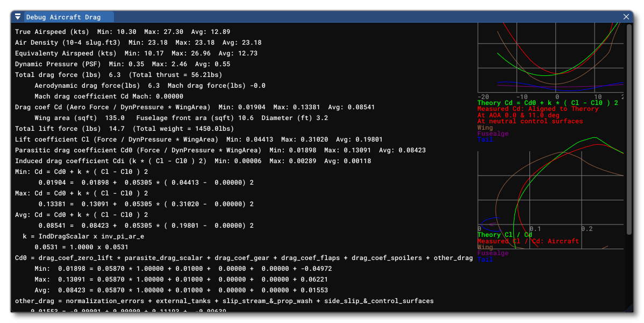
Task: Click the Total lift force (lbs) line
Action: click(124, 129)
